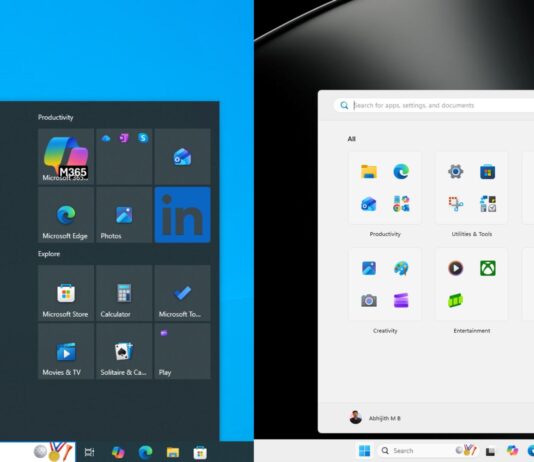Open Edge in Windows 11 Productivity category
The image size is (534, 462).
(401, 172)
